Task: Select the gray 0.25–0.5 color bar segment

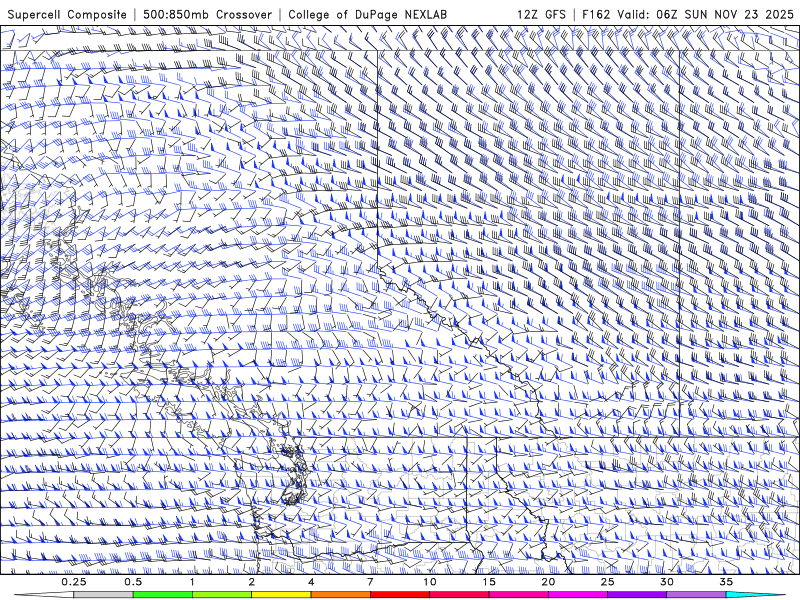Action: [x=103, y=595]
